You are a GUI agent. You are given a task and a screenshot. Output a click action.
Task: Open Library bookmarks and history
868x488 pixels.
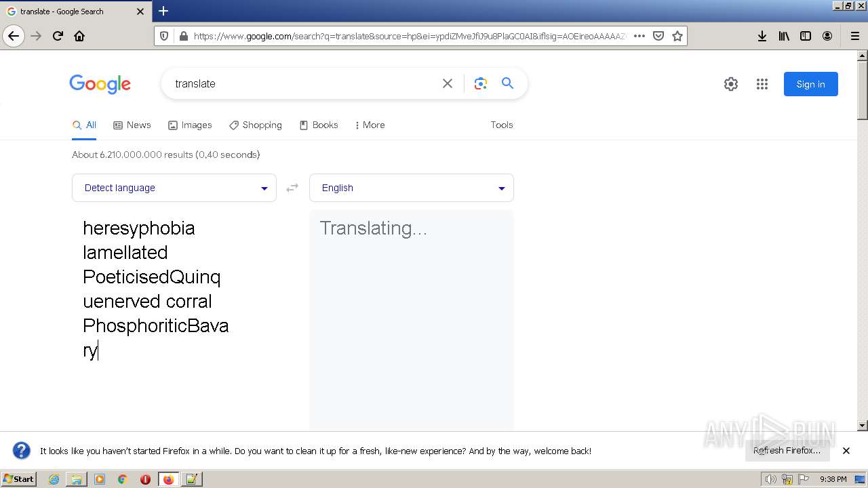click(x=784, y=36)
